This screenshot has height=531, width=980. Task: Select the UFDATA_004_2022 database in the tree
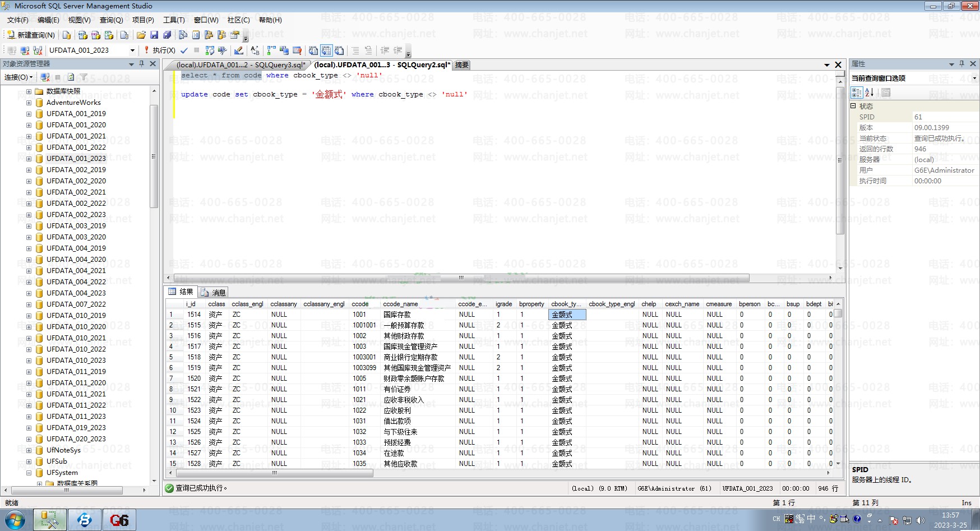click(76, 281)
